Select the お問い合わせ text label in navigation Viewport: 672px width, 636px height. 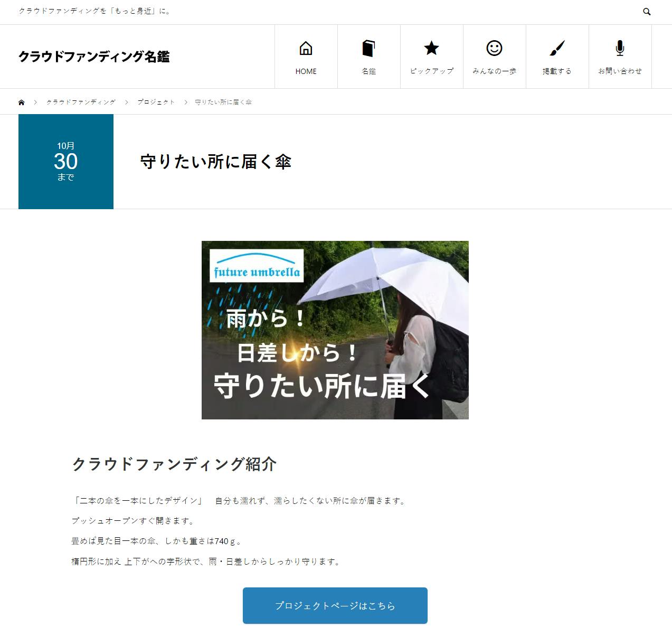620,71
